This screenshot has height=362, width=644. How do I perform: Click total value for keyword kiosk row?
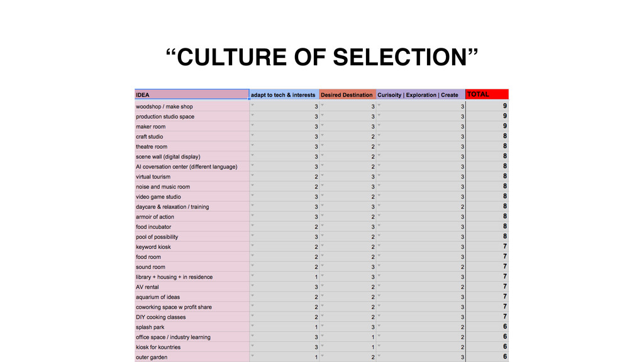click(487, 246)
